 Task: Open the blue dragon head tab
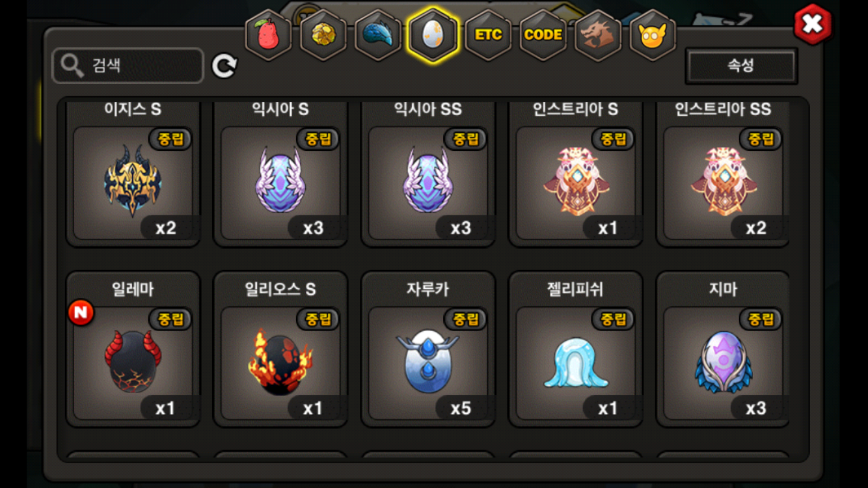click(378, 35)
